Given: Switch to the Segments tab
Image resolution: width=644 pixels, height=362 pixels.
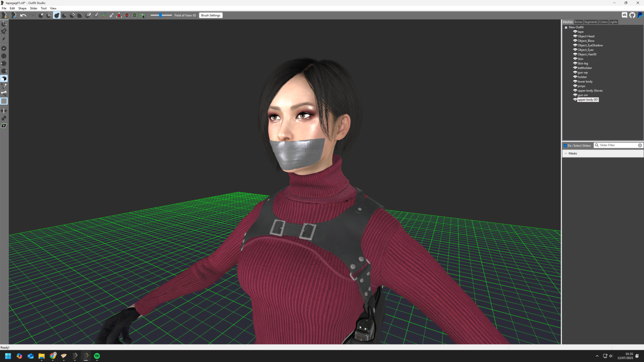Looking at the screenshot, I should point(591,22).
